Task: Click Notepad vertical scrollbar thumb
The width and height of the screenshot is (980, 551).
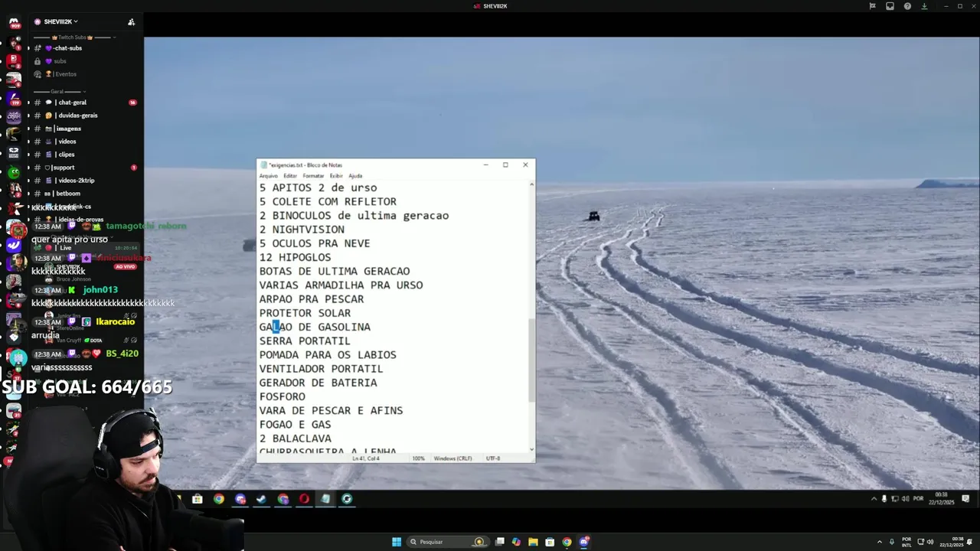Action: point(531,360)
